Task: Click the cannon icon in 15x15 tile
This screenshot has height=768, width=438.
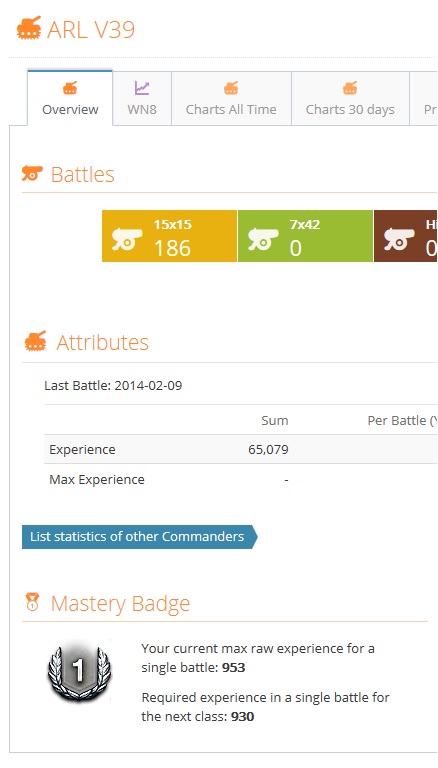Action: click(x=127, y=239)
